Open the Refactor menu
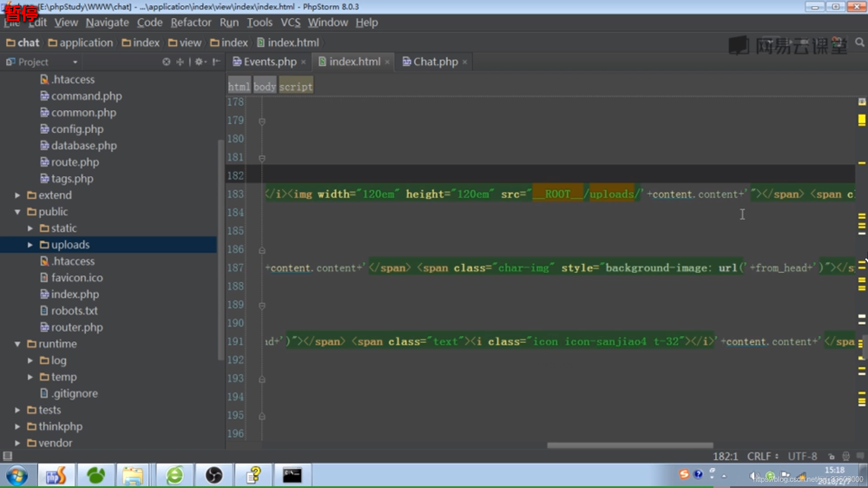The width and height of the screenshot is (868, 488). click(x=191, y=23)
